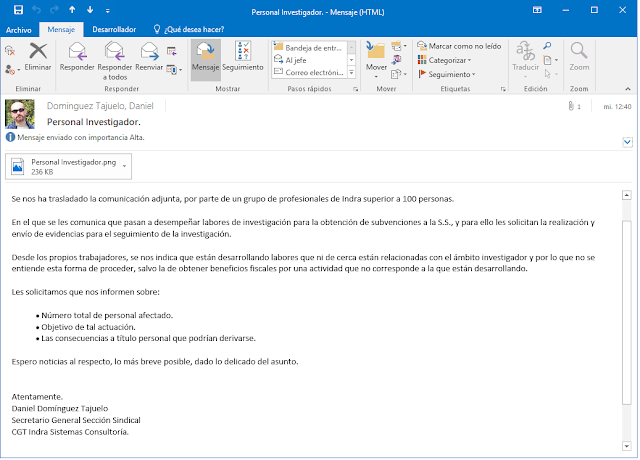Click the received time 'mi. 12:40'
Viewport: 640px width, 460px height.
click(x=617, y=107)
